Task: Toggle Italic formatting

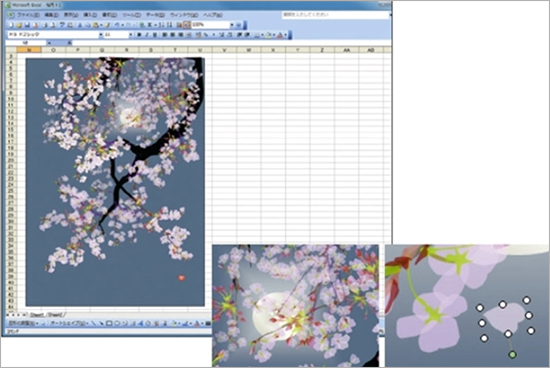Action: click(147, 35)
